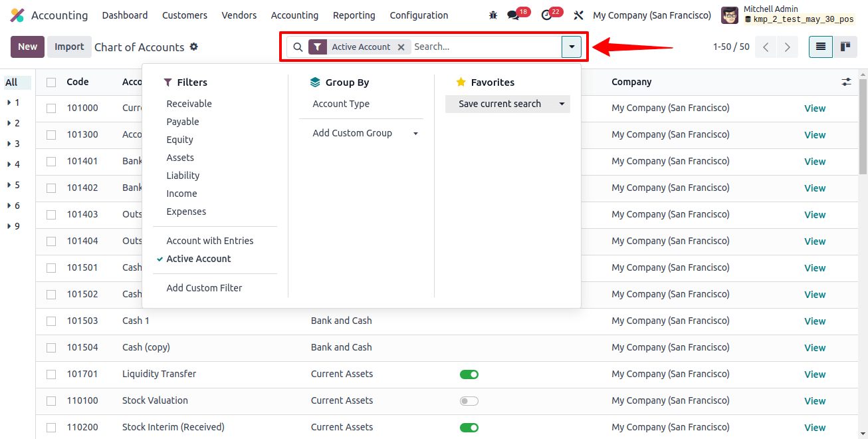Sort by the Code column header
This screenshot has height=439, width=868.
click(78, 82)
